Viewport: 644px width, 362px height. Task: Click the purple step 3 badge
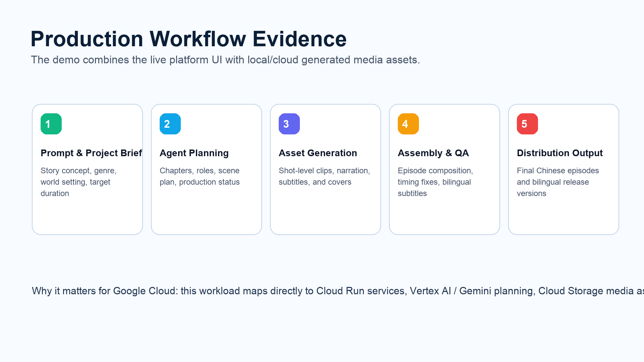pos(289,124)
